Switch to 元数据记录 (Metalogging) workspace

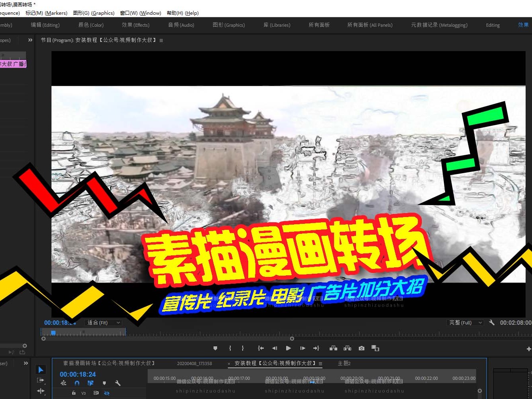tap(439, 25)
